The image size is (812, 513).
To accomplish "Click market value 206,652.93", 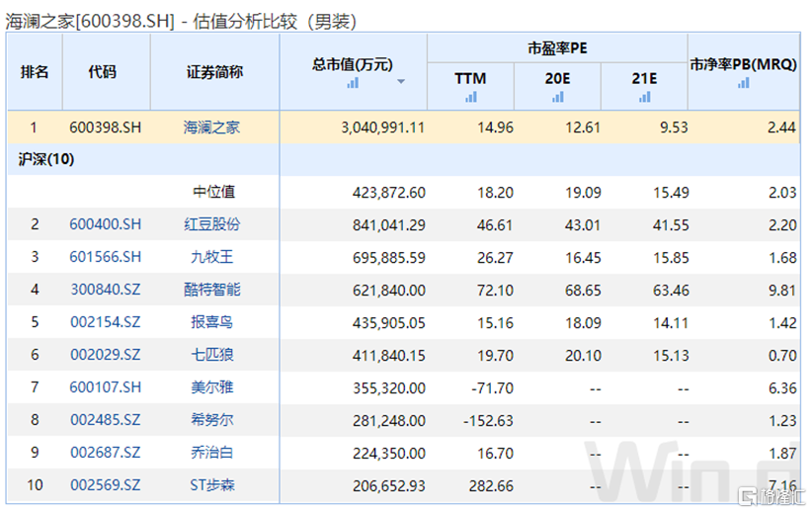I will click(x=389, y=486).
